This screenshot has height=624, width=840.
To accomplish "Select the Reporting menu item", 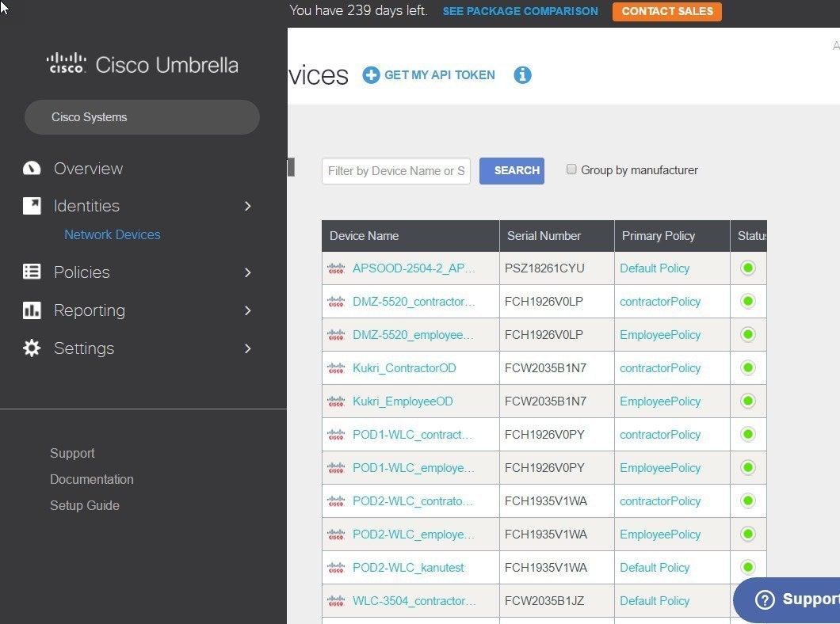I will point(90,310).
